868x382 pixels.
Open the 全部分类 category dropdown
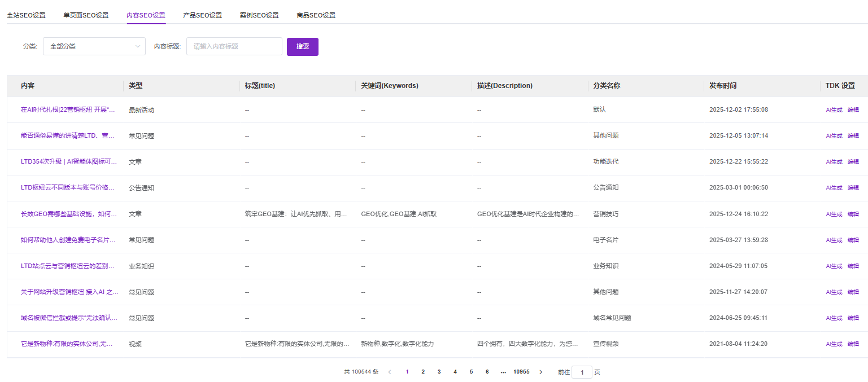point(94,46)
